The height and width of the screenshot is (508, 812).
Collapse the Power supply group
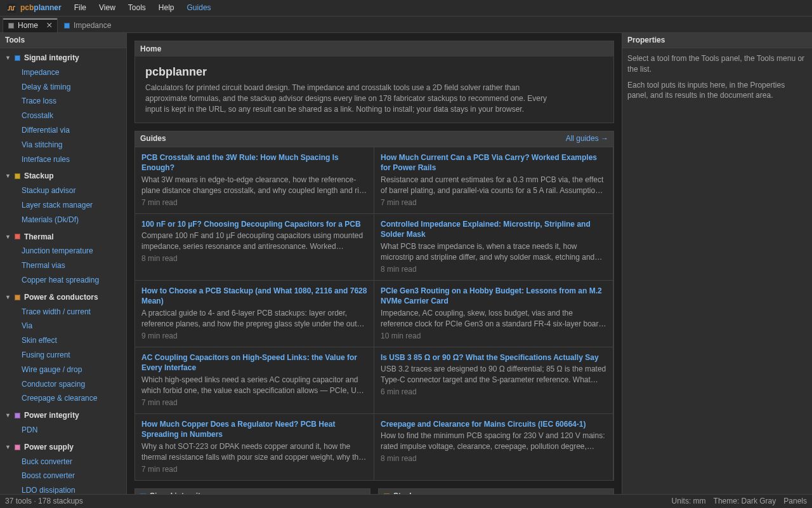[x=8, y=447]
